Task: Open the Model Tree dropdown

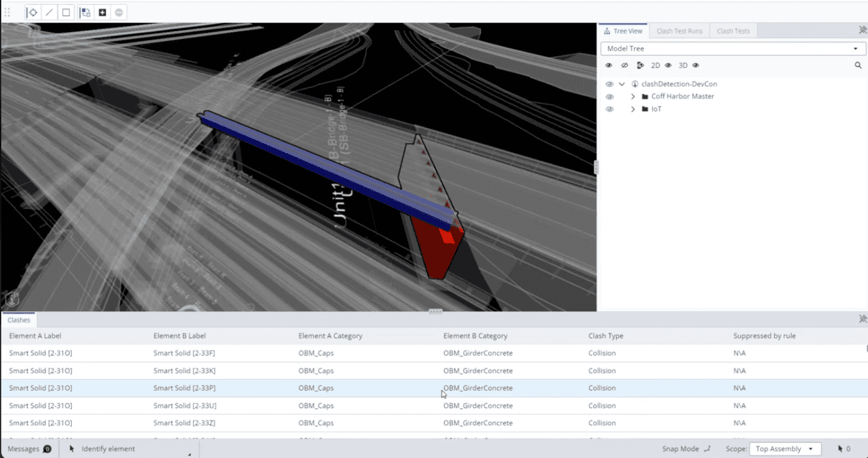Action: (x=733, y=49)
